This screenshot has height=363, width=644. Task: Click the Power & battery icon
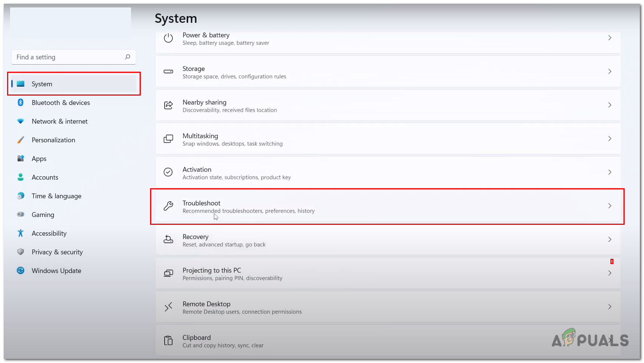point(168,38)
